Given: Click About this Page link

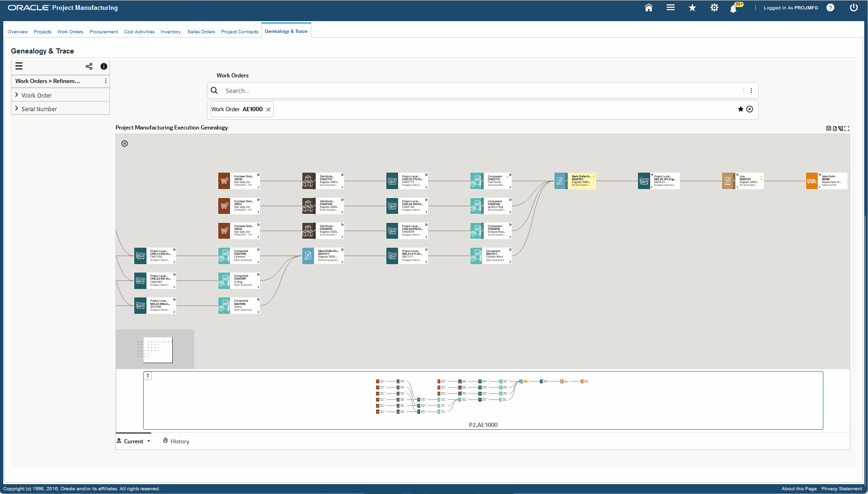Looking at the screenshot, I should click(x=799, y=489).
